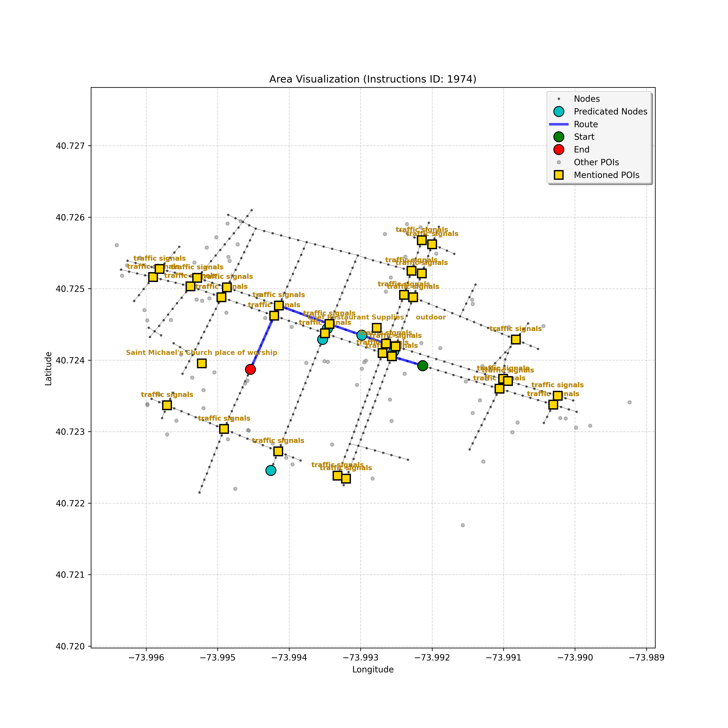Click the Area Visualization chart title
Image resolution: width=728 pixels, height=728 pixels.
[x=373, y=79]
